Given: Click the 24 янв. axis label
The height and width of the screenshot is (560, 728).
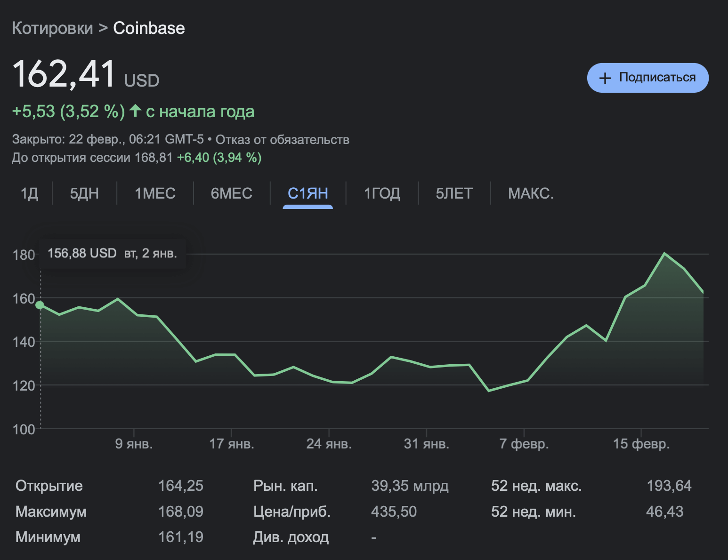Looking at the screenshot, I should coord(329,443).
